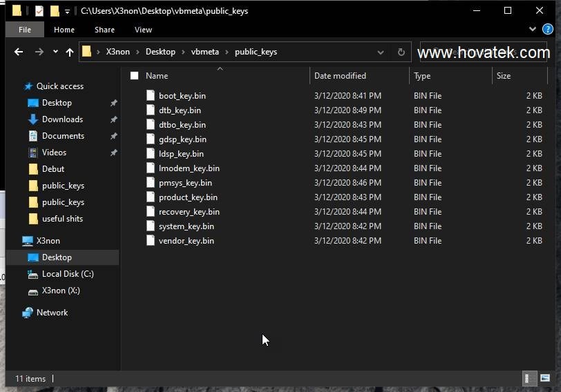Click the vbmeta breadcrumb in address bar
561x392 pixels.
point(205,52)
